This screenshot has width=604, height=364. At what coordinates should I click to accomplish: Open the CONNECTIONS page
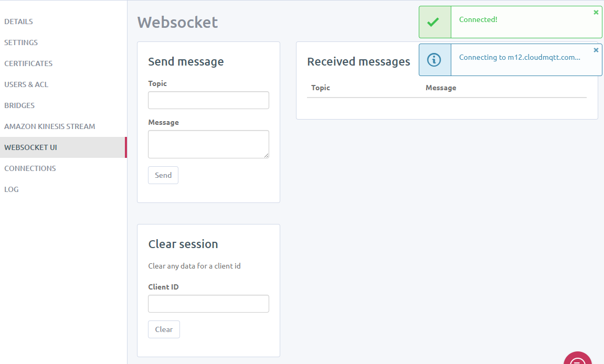[x=30, y=168]
